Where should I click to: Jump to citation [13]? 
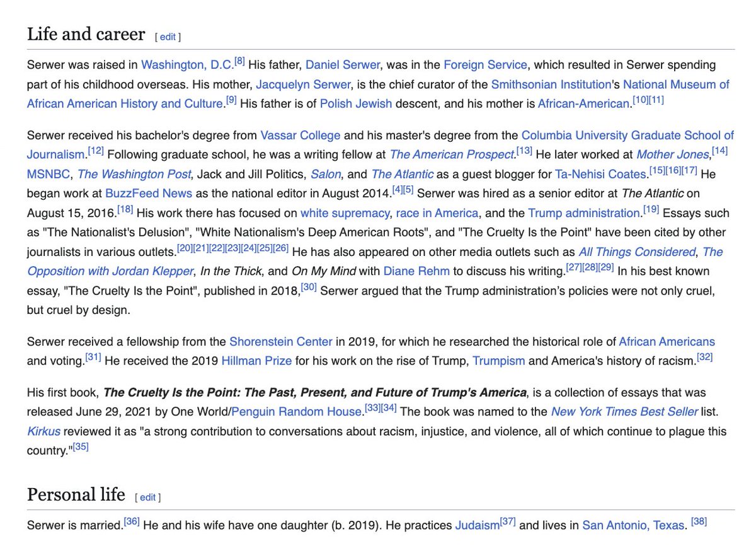coord(525,151)
